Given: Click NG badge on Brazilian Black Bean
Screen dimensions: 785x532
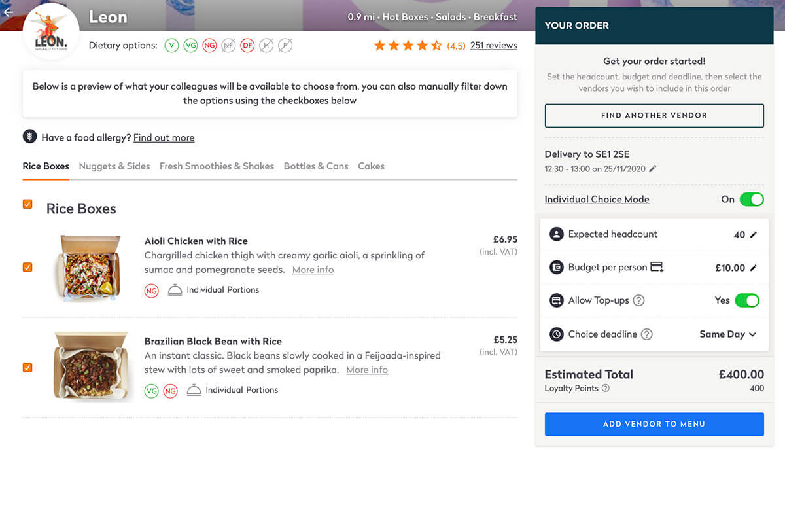Looking at the screenshot, I should [x=170, y=391].
